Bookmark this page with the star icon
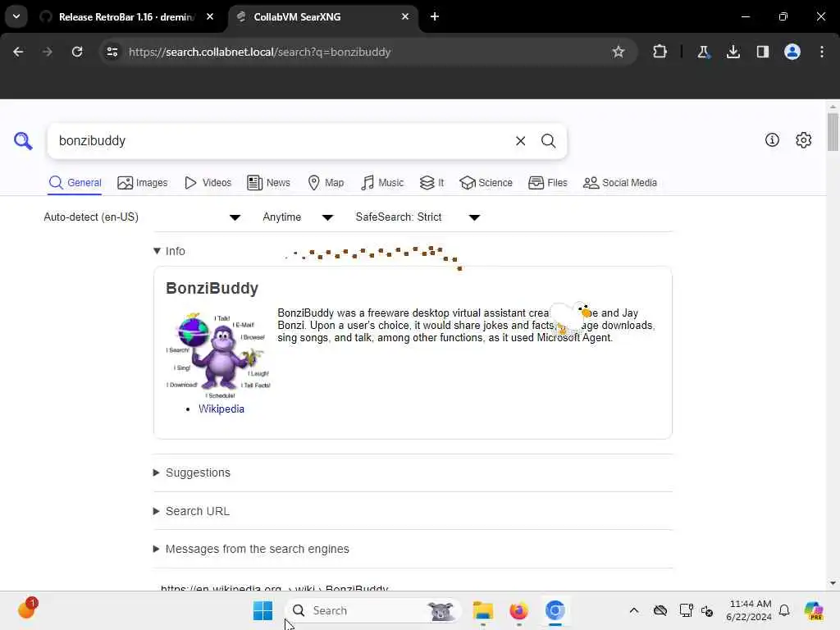Viewport: 840px width, 630px height. (619, 52)
